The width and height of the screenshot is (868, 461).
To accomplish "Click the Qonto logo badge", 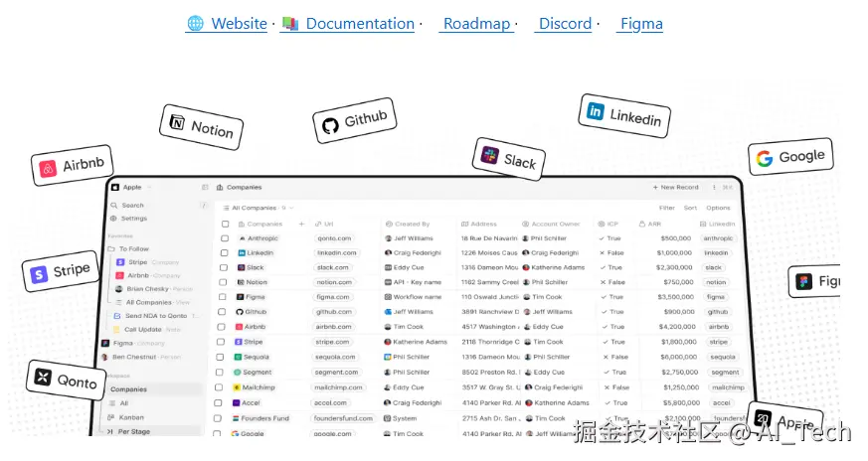I will (66, 380).
